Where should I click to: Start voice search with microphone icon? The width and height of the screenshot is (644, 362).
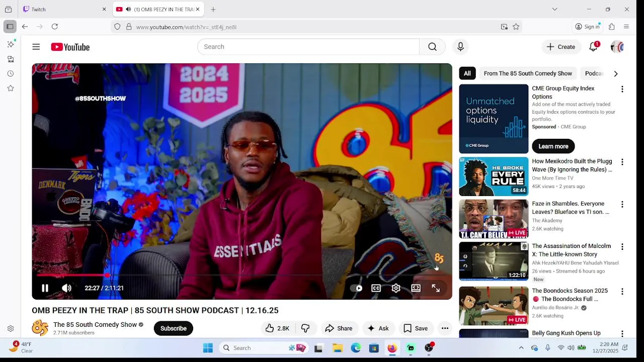[460, 47]
